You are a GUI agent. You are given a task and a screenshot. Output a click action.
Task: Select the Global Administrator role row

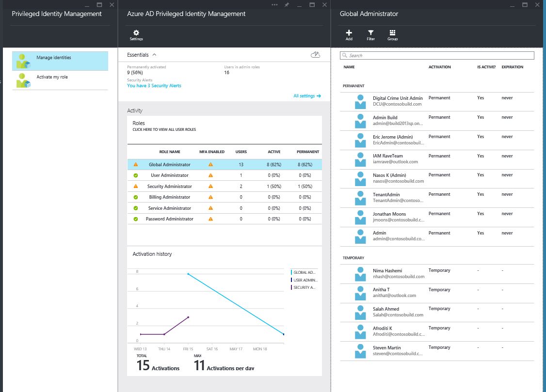pos(225,165)
